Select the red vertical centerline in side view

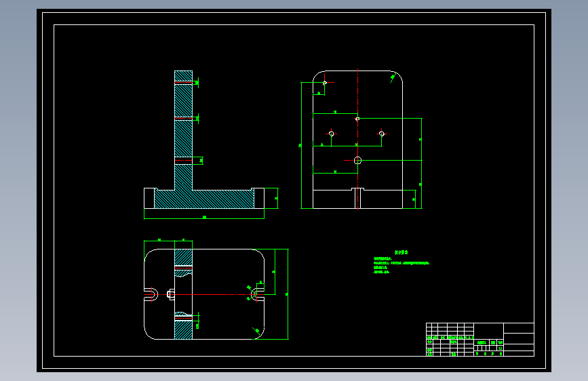(x=357, y=139)
